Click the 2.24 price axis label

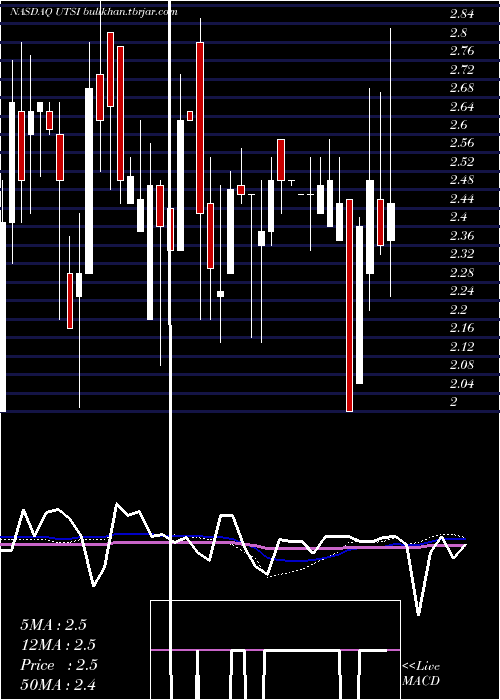462,291
